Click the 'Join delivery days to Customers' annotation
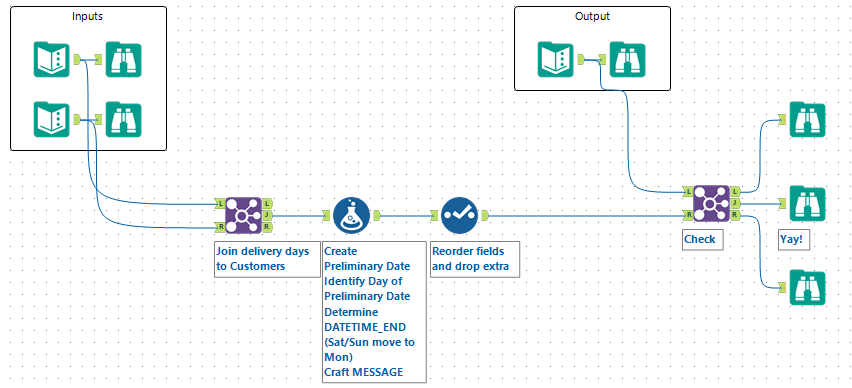The width and height of the screenshot is (852, 388). [x=267, y=259]
